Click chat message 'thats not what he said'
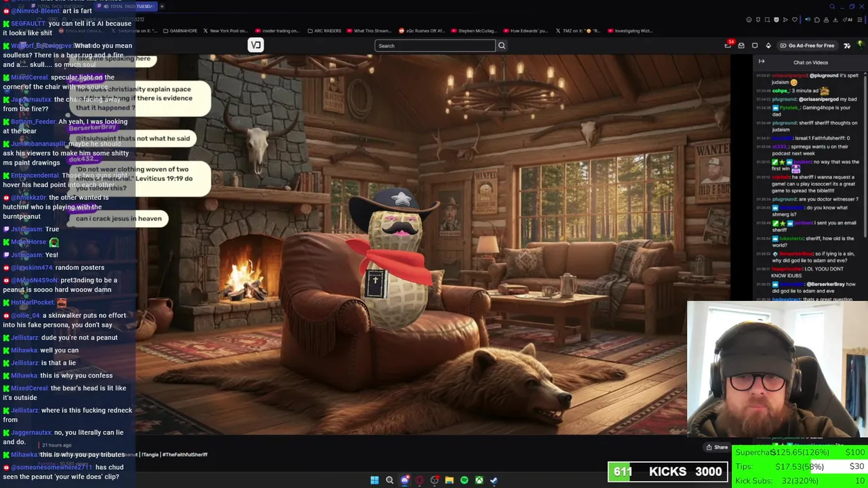This screenshot has width=868, height=488. [x=133, y=138]
